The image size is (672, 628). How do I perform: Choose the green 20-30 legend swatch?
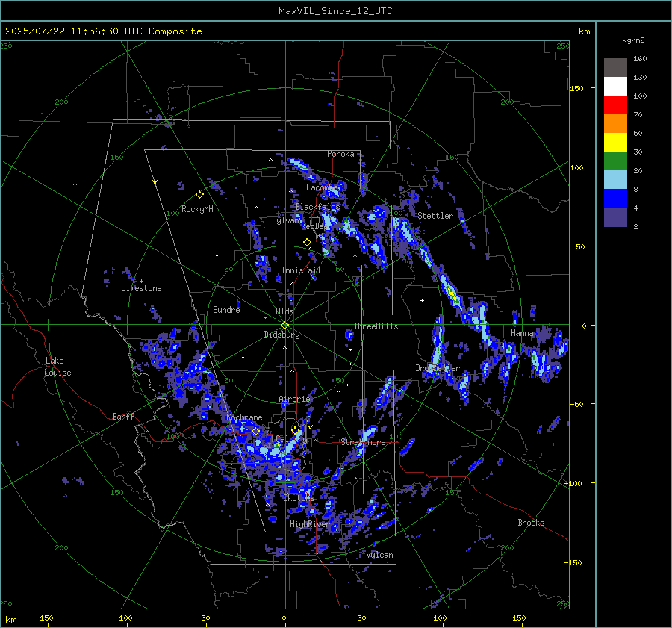[615, 161]
